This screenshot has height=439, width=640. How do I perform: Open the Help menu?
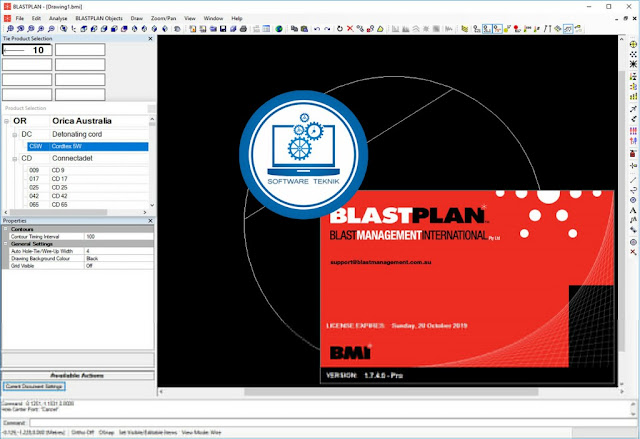tap(237, 18)
